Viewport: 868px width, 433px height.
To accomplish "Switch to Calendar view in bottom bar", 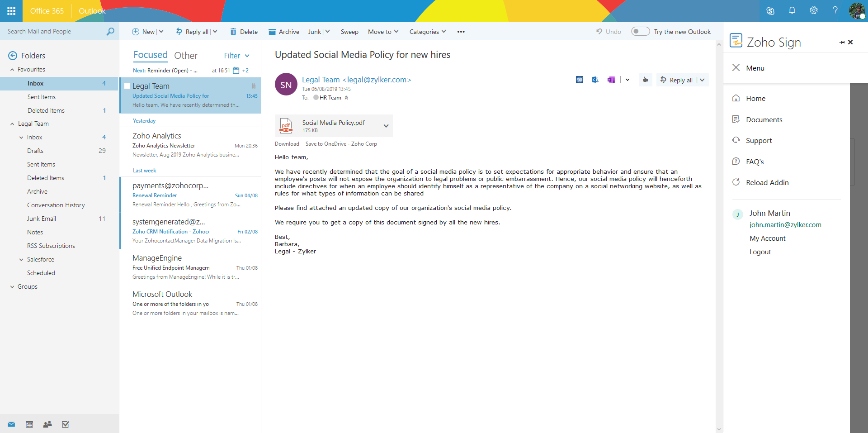I will [x=29, y=424].
